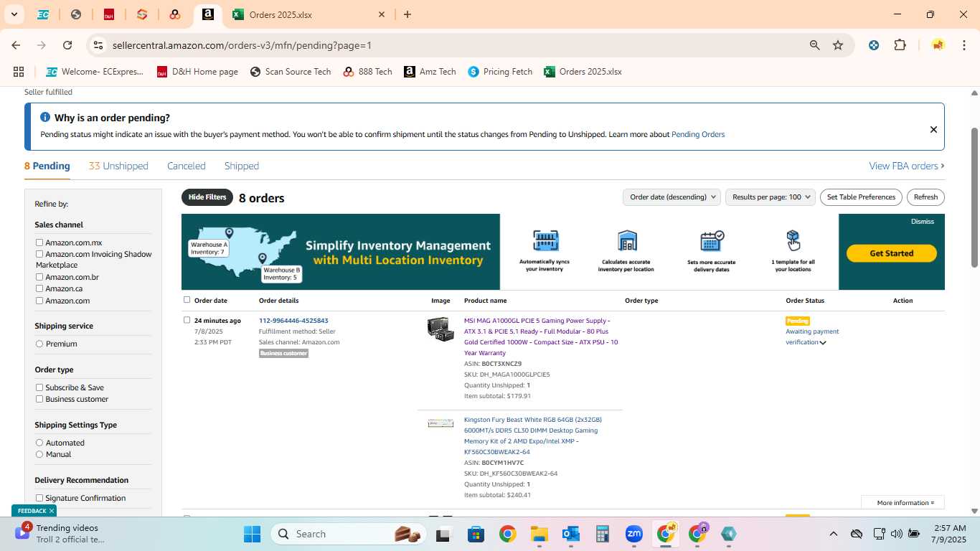Switch to the 33 Unshipped tab

tap(118, 166)
